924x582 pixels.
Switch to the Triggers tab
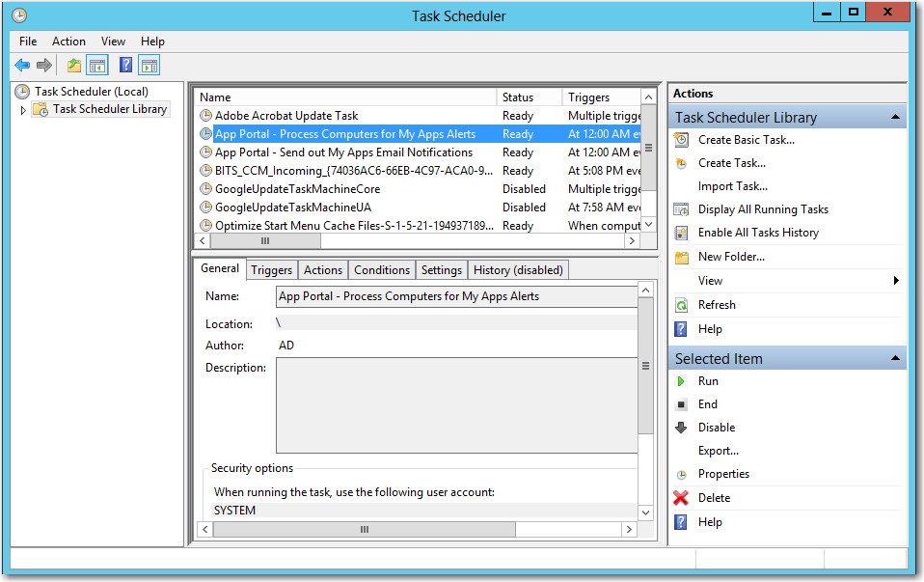(271, 270)
